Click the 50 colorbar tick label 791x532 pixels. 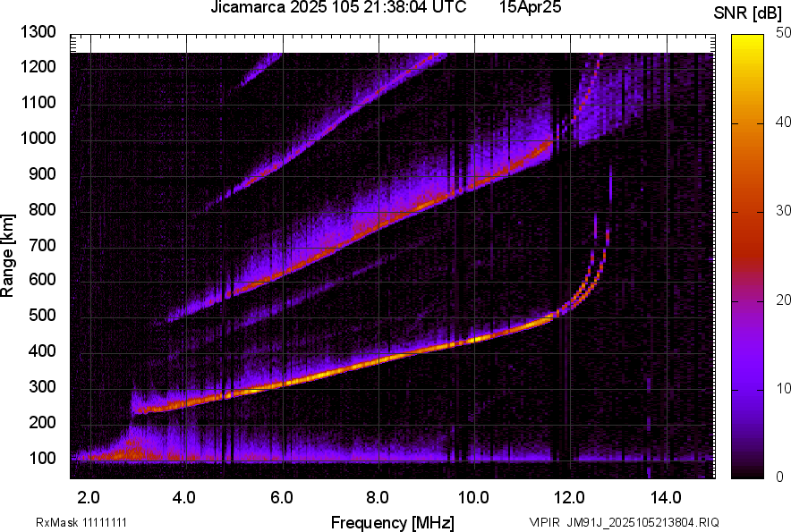[x=784, y=33]
